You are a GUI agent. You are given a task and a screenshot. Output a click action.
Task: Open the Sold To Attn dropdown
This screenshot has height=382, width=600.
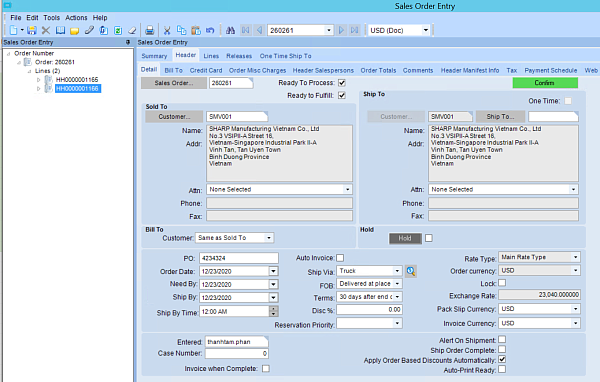(347, 189)
